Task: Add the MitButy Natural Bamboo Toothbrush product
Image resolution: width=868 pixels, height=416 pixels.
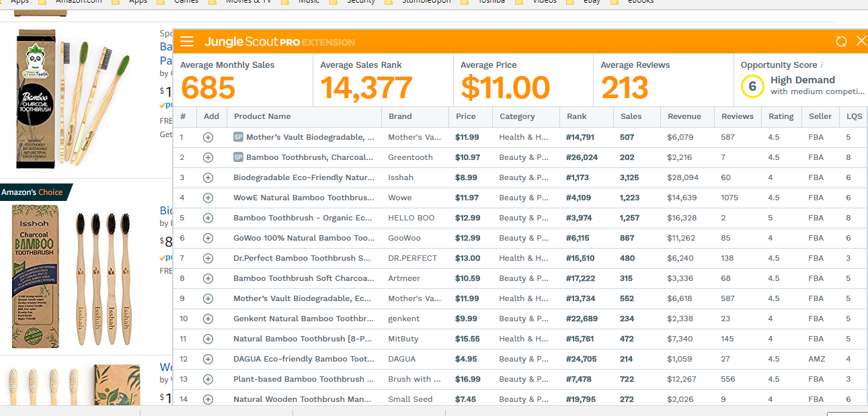Action: click(x=208, y=339)
